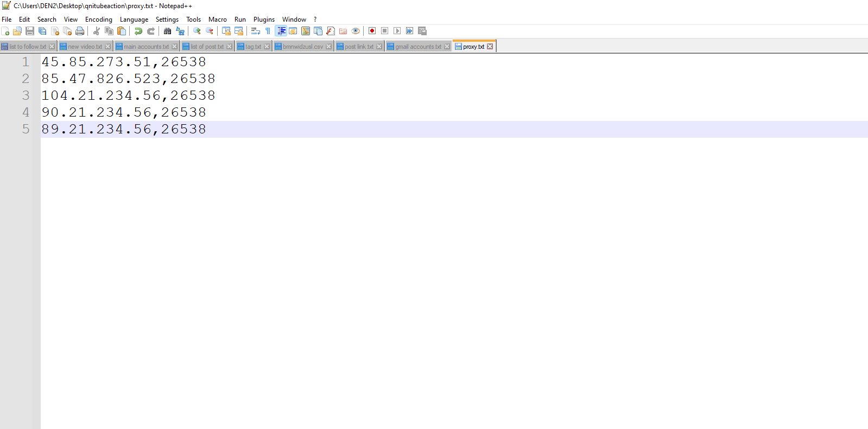
Task: Open the user defined language icon
Action: point(293,31)
